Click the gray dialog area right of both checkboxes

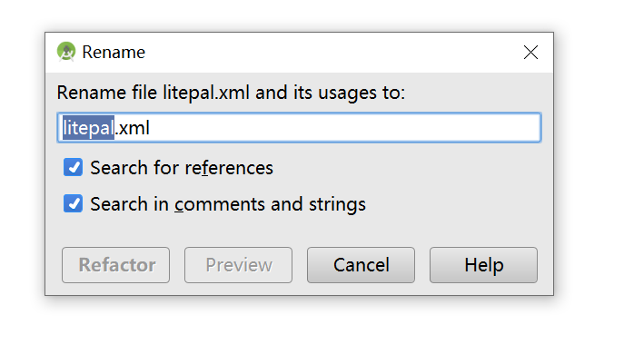coord(454,186)
